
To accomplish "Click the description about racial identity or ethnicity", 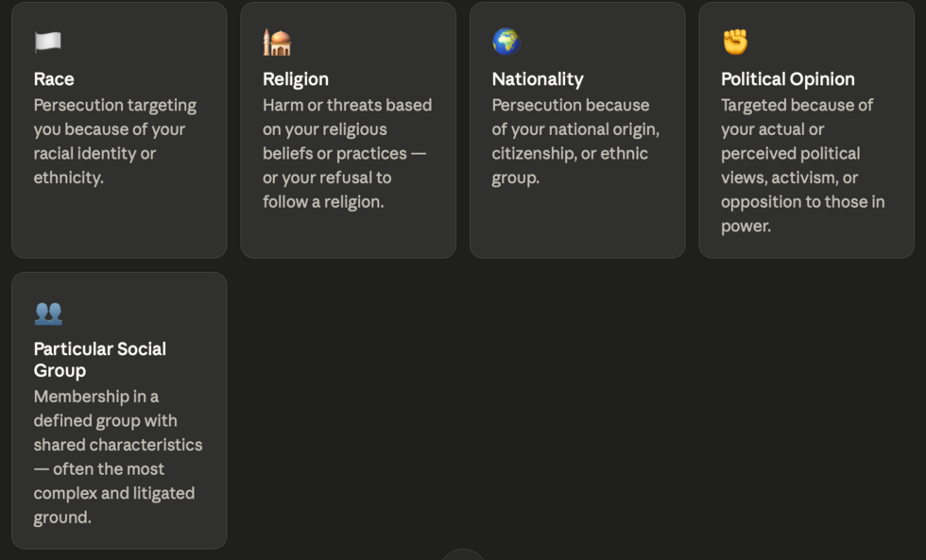I will [x=115, y=141].
